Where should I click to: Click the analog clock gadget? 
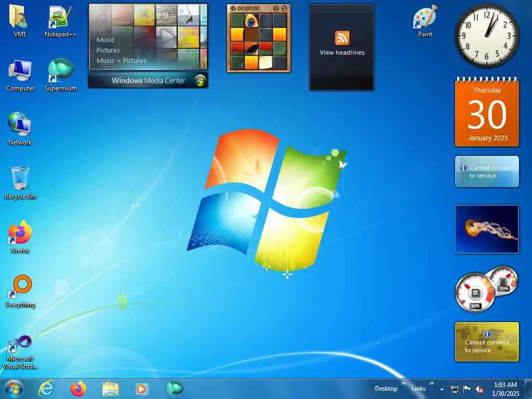pos(487,36)
